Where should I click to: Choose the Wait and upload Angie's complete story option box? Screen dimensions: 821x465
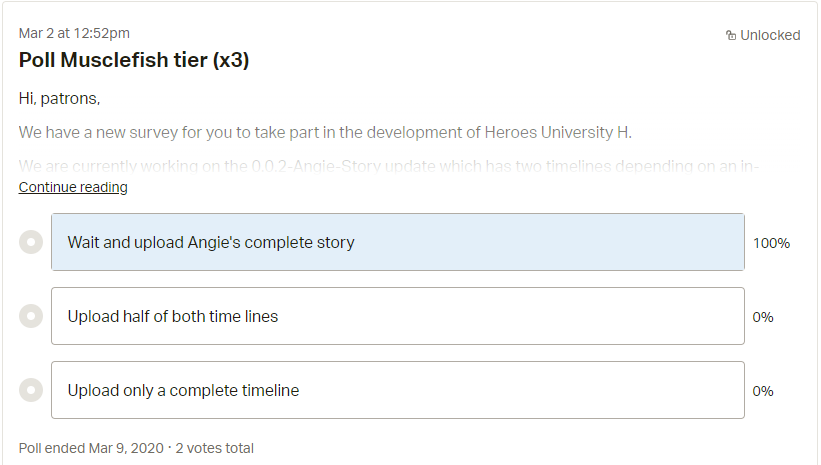coord(398,242)
